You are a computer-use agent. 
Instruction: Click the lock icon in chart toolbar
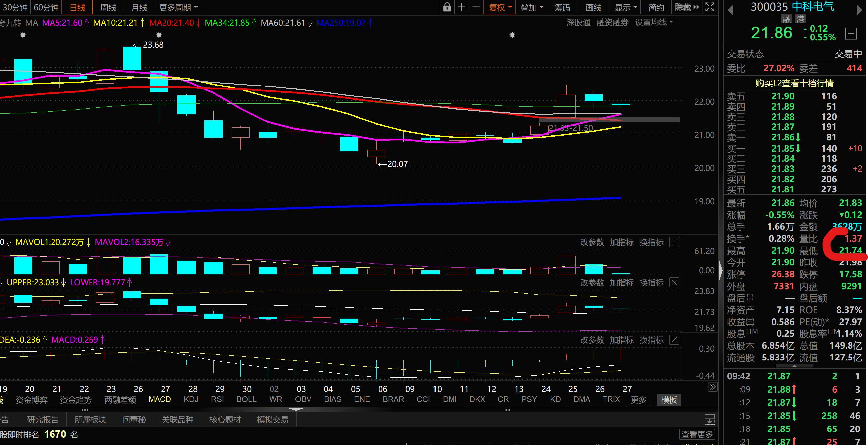click(447, 7)
